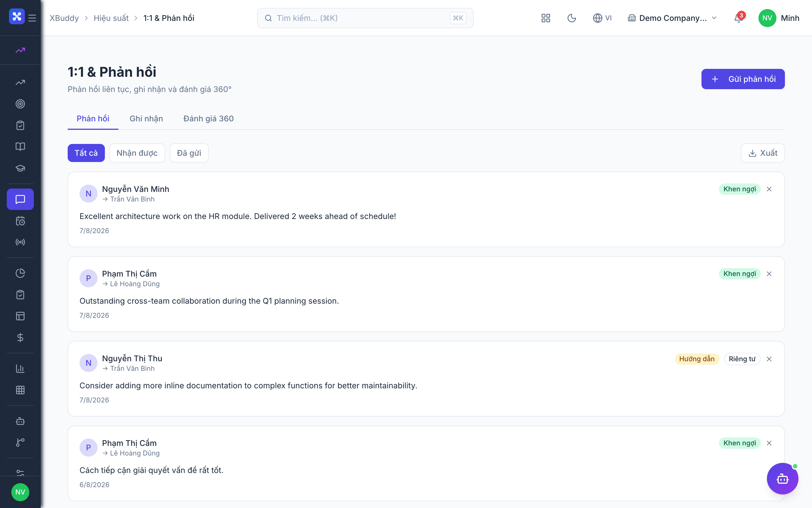812x508 pixels.
Task: Click Gửi phản hồi button
Action: click(743, 79)
